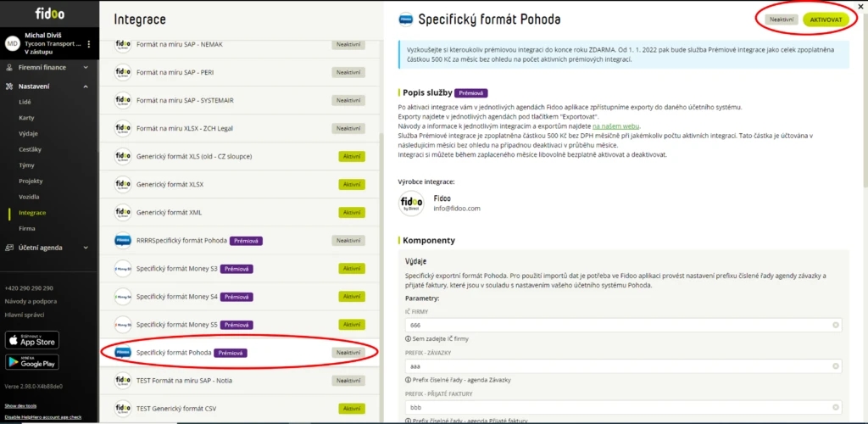Click the App Store download badge
This screenshot has height=424, width=868.
pyautogui.click(x=32, y=340)
